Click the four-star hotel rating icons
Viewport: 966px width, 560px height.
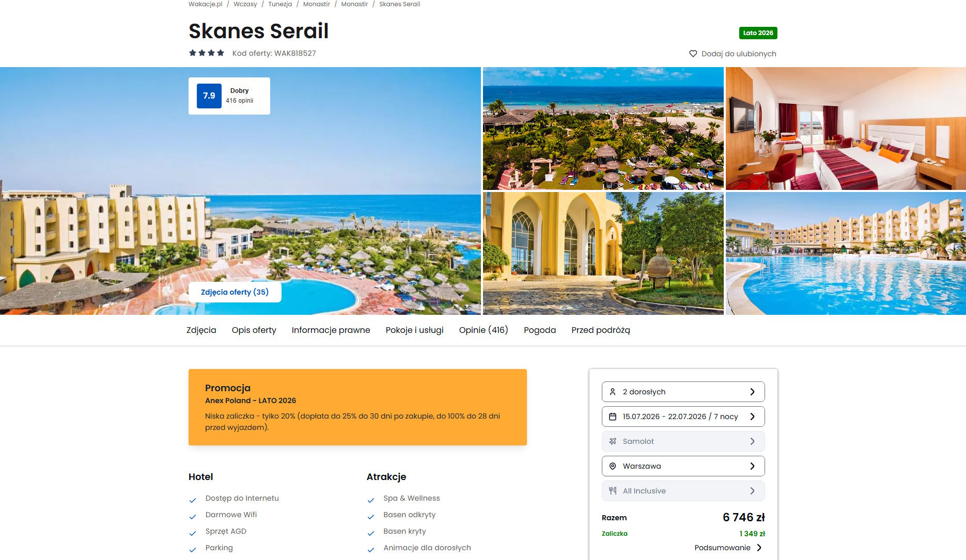point(207,53)
